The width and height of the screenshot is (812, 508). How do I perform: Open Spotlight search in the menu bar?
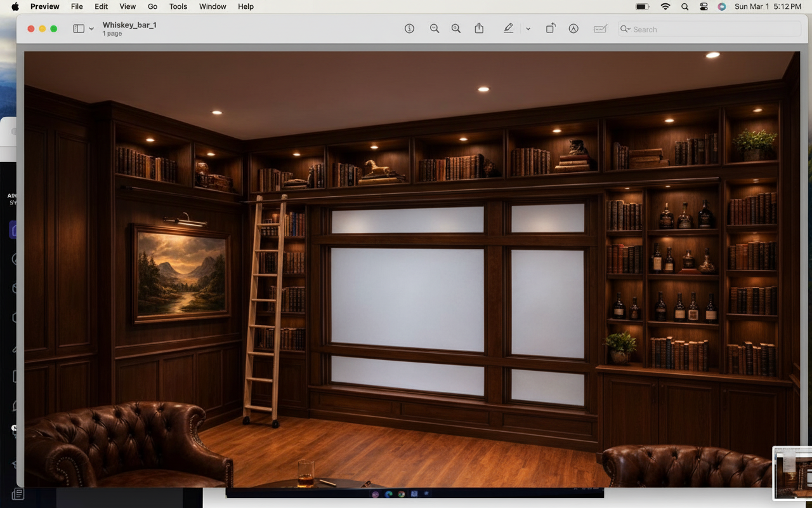pos(684,6)
